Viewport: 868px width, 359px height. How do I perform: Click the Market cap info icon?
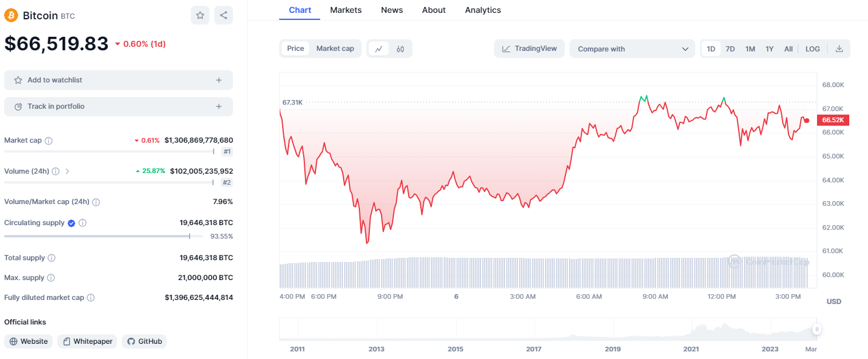tap(49, 141)
